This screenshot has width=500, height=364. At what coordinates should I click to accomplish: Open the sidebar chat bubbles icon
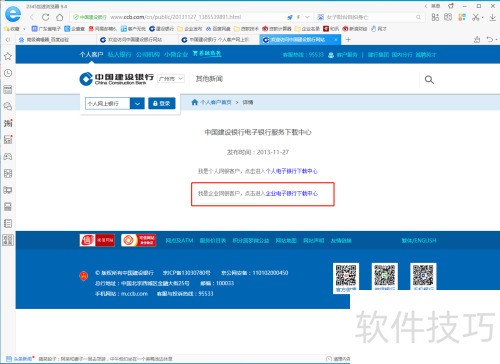point(8,106)
